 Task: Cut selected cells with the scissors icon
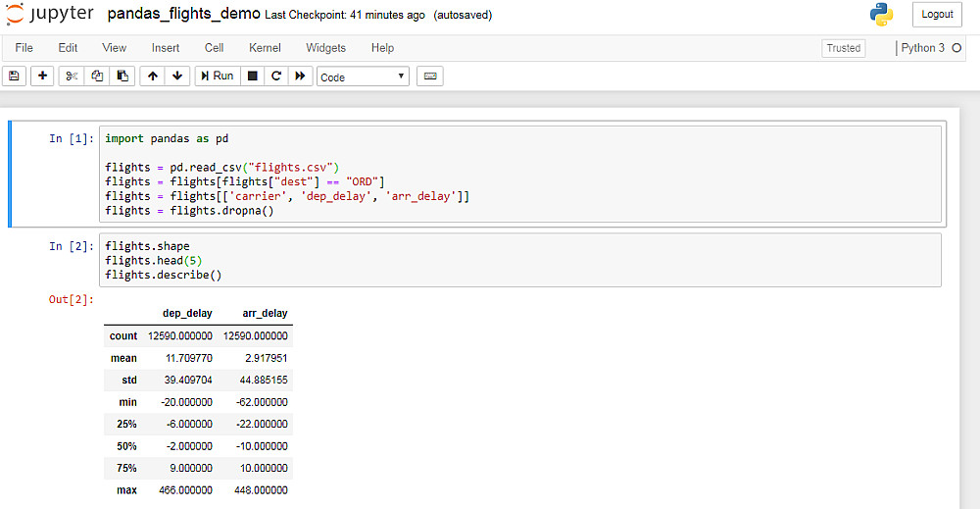pos(72,76)
